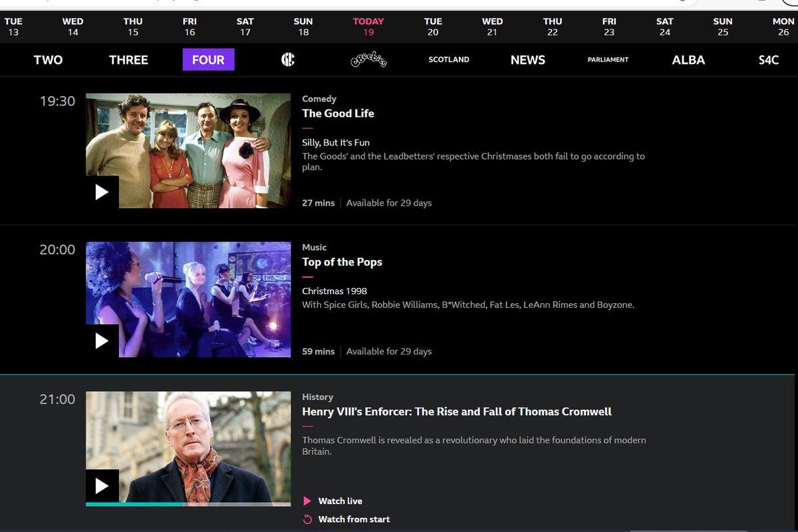Click The Good Life 27 mins duration
The width and height of the screenshot is (798, 532).
319,203
